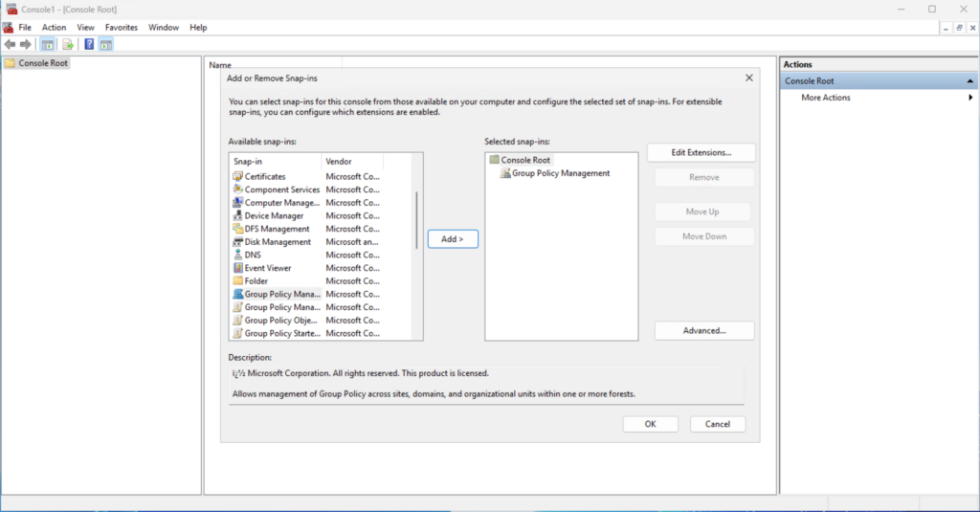Click the Edit Extensions button
Image resolution: width=980 pixels, height=512 pixels.
[x=702, y=152]
